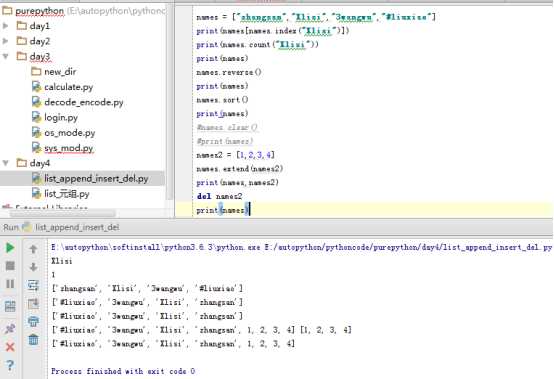Click the names2 = [1,2,3,4] line
This screenshot has width=554, height=379.
(235, 155)
